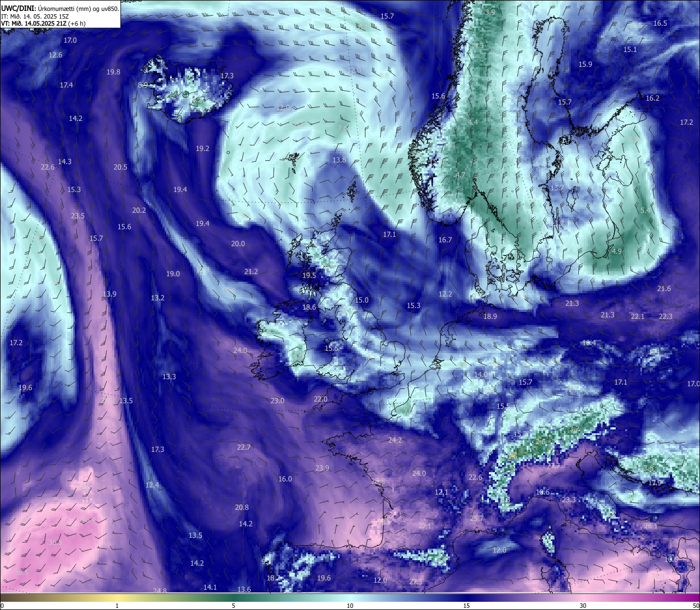Click the map value 21.6

tap(664, 288)
